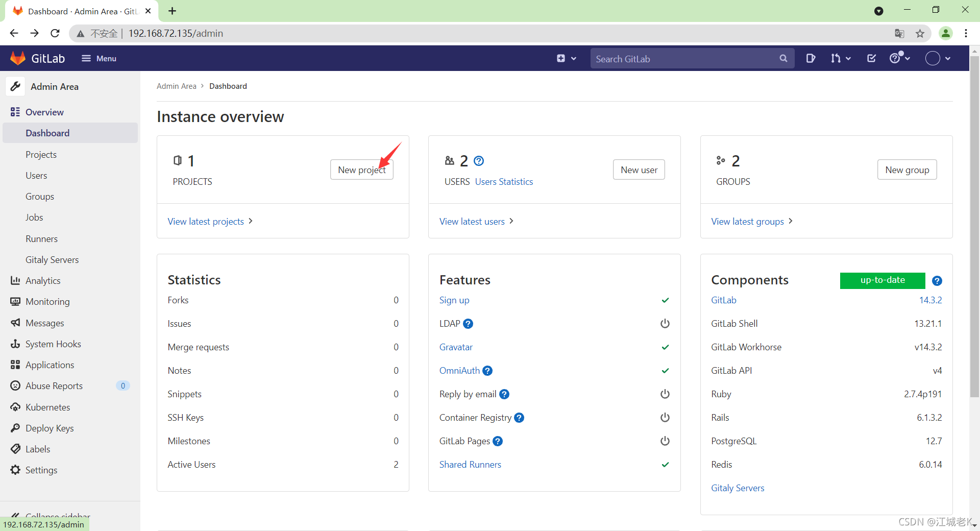Open View latest projects link
Screen dimensions: 980x531
click(x=210, y=221)
